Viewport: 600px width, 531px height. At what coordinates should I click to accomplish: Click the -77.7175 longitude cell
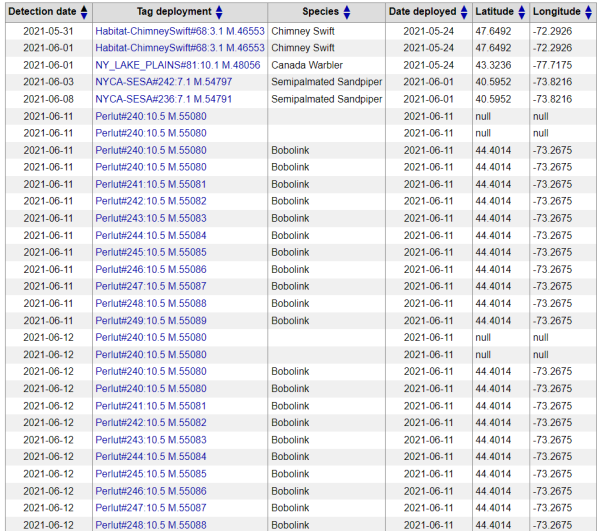[x=553, y=65]
